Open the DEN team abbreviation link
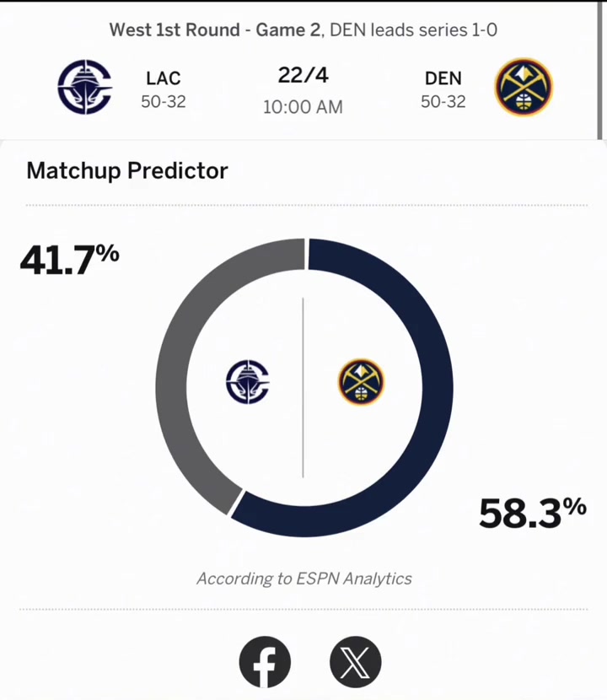The image size is (607, 700). coord(443,78)
